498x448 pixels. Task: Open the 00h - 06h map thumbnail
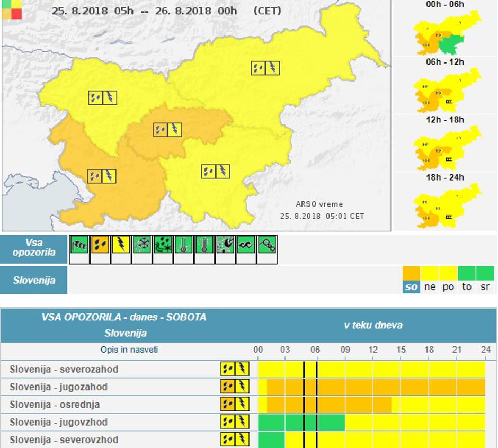(445, 33)
